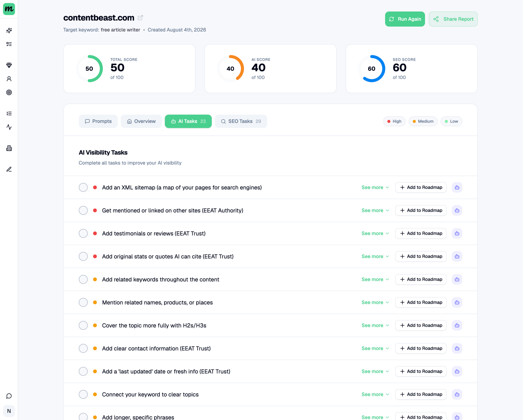The width and height of the screenshot is (523, 420).
Task: Filter tasks by Low priority
Action: coord(451,121)
